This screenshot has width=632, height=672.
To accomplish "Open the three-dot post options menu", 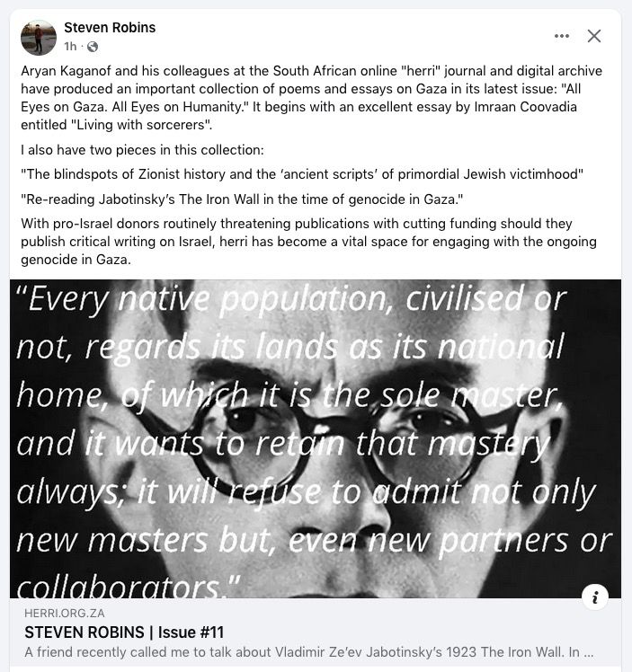I will [562, 36].
